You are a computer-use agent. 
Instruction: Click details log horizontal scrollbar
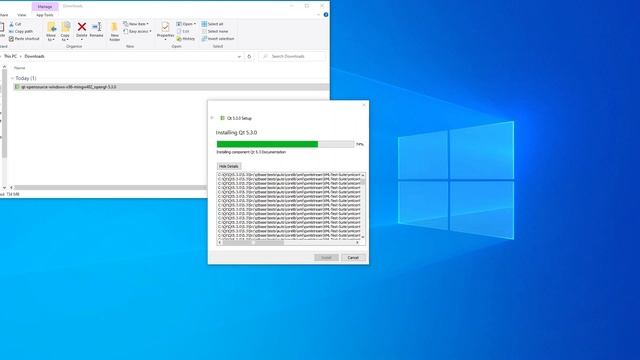coord(252,242)
